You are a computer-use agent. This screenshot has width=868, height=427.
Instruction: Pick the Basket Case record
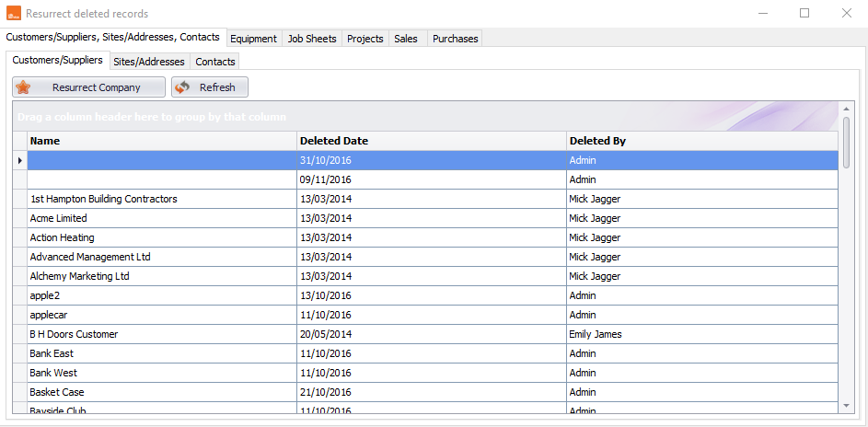[425, 392]
